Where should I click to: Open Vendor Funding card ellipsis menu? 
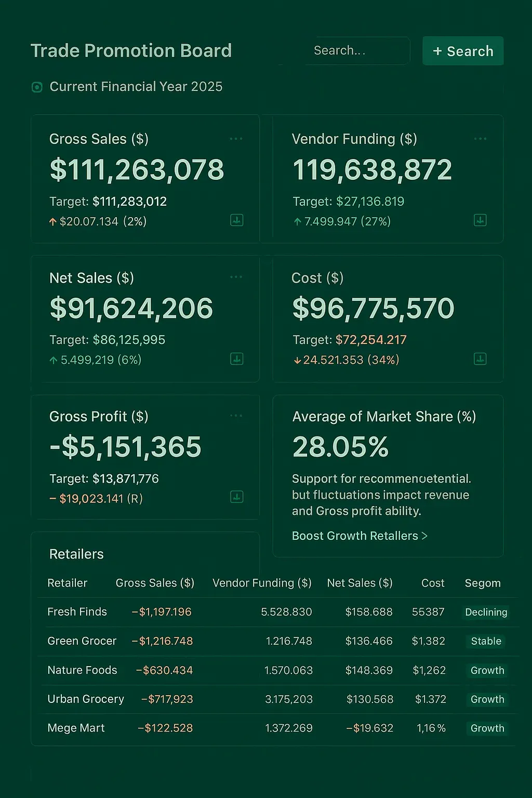pos(480,139)
